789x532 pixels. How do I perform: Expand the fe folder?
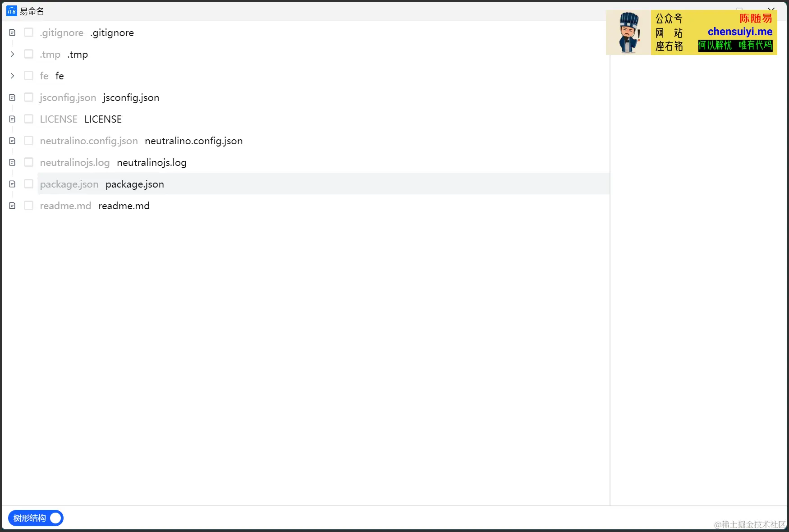(x=12, y=76)
